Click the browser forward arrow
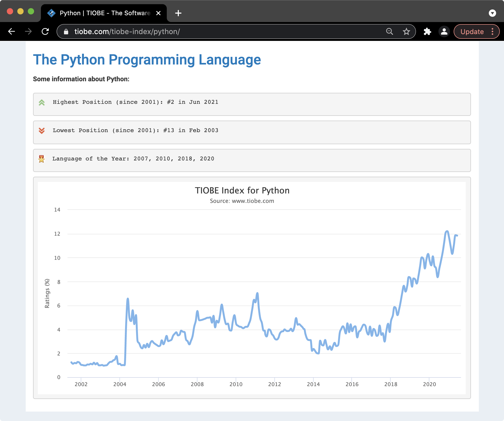 coord(28,31)
